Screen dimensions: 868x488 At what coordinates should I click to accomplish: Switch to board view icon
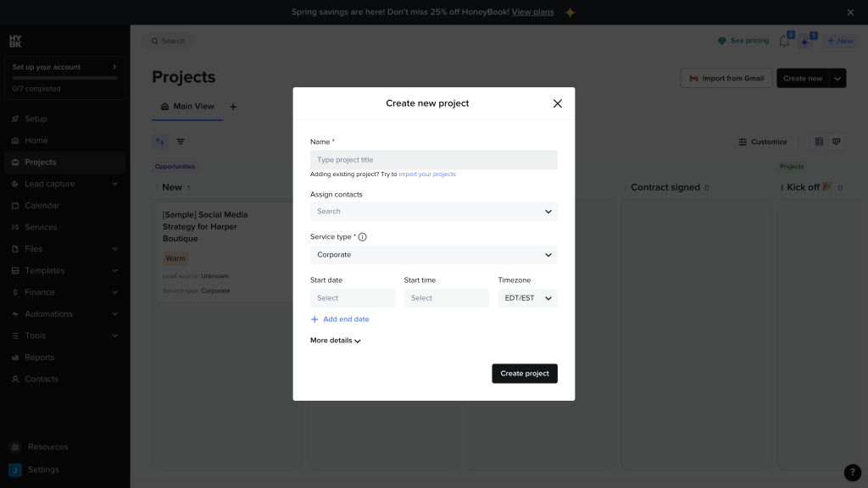[x=837, y=141]
